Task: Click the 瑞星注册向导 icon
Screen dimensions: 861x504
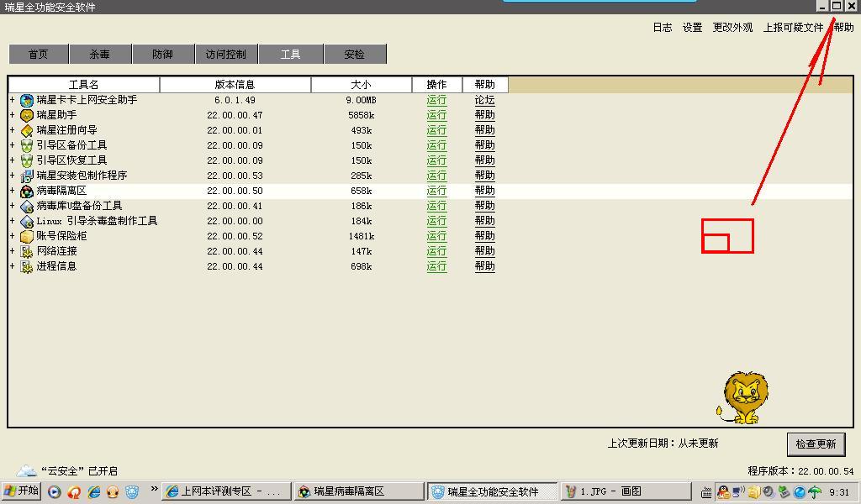Action: click(26, 130)
